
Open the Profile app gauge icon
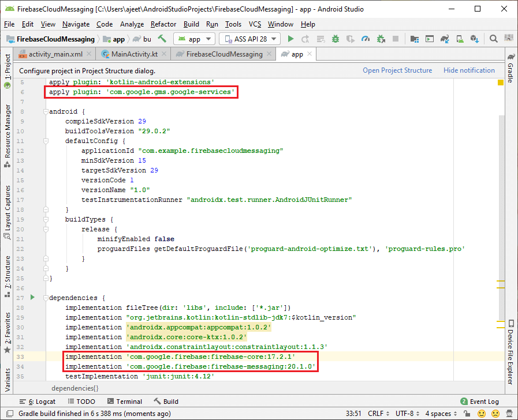point(366,39)
